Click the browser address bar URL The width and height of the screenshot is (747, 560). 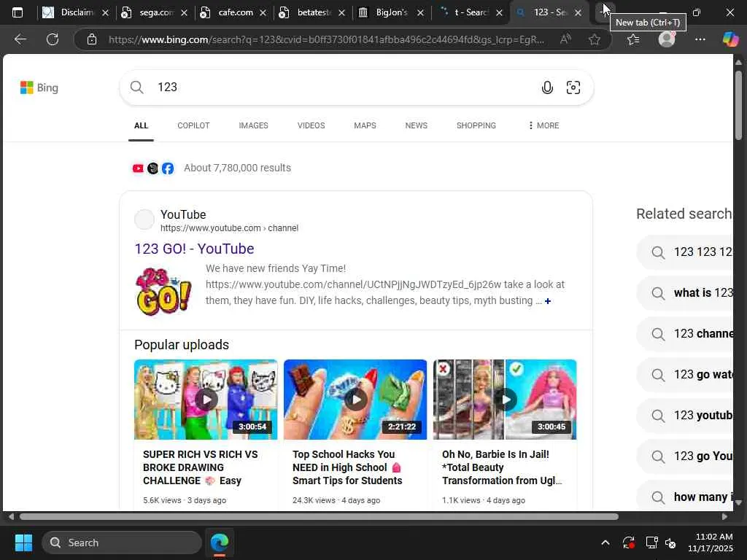tap(326, 39)
